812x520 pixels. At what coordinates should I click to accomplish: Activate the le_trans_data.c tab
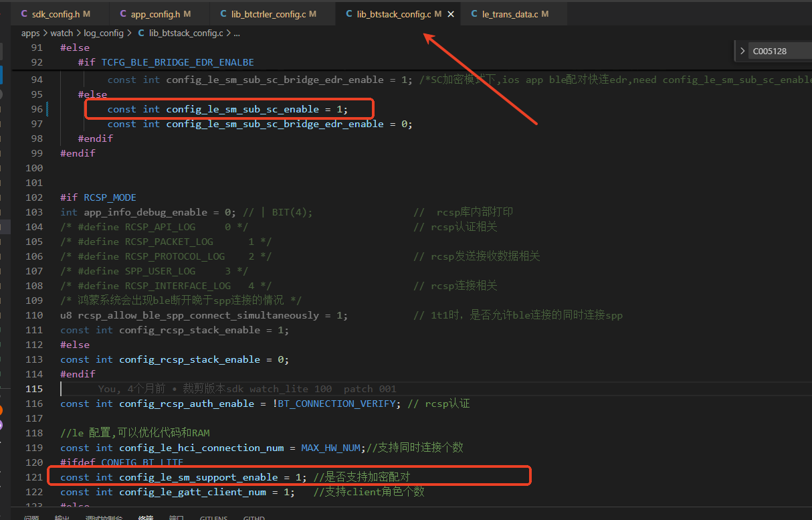pos(509,13)
